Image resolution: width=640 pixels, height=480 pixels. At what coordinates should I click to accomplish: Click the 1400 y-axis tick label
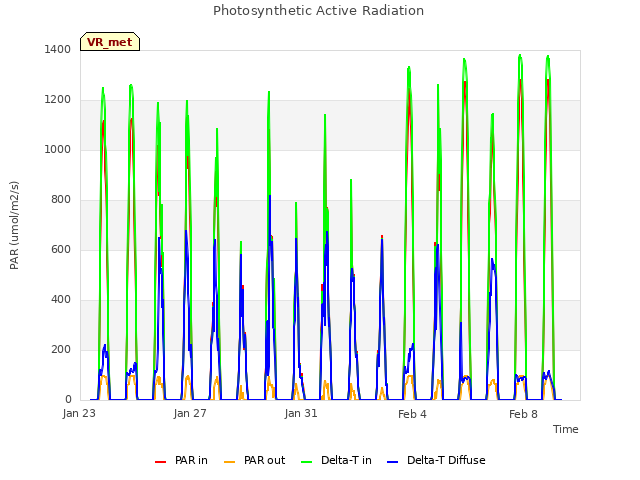coord(58,49)
